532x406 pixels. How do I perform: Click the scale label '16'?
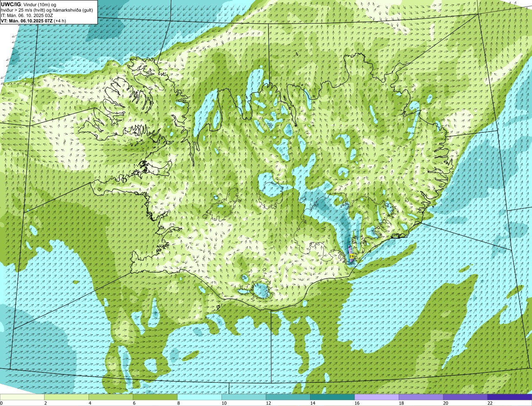point(357,403)
